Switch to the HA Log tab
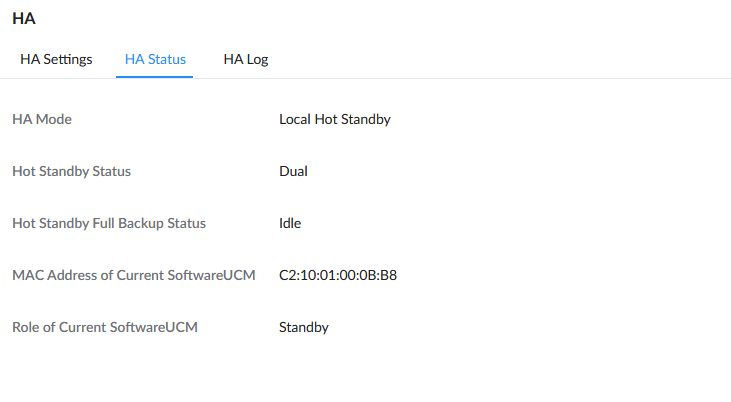This screenshot has width=731, height=402. (x=246, y=59)
